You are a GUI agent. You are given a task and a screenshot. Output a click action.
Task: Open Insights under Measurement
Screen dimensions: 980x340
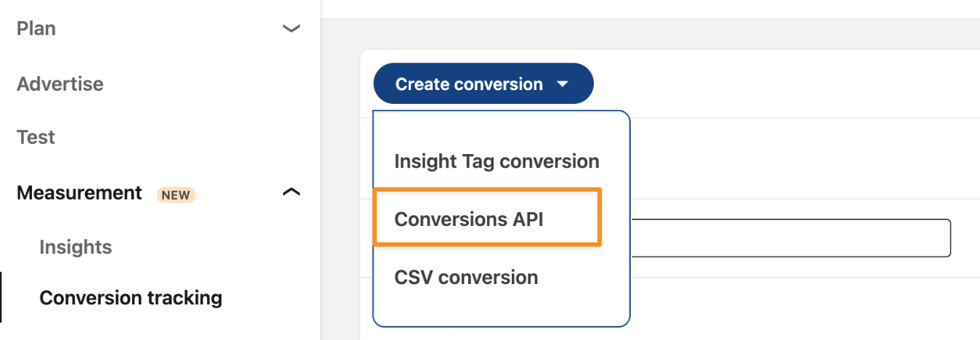pyautogui.click(x=75, y=247)
